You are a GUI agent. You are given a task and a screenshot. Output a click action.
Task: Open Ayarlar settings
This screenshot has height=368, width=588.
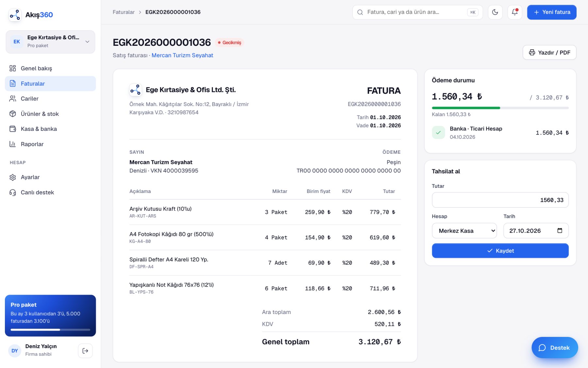[50, 177]
